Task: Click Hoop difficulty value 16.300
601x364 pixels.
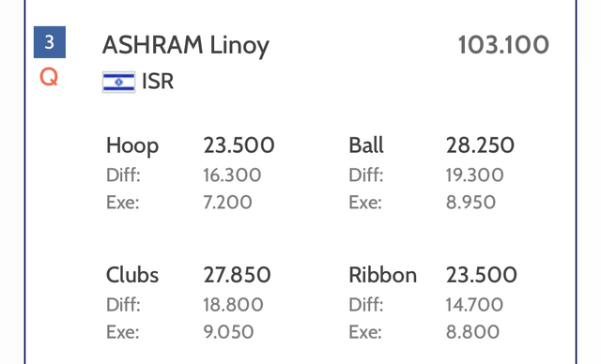Action: [232, 174]
